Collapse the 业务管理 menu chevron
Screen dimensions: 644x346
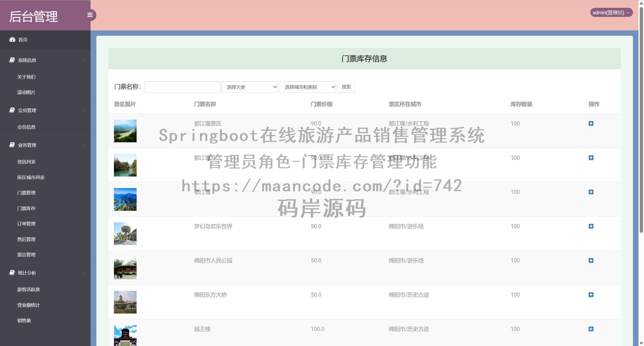click(84, 145)
